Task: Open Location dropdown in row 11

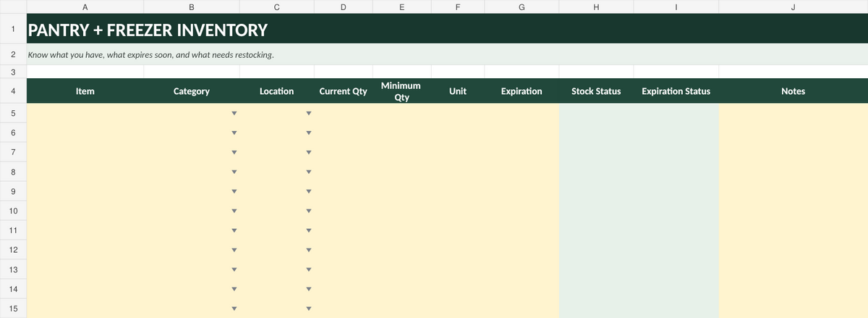Action: pyautogui.click(x=308, y=231)
